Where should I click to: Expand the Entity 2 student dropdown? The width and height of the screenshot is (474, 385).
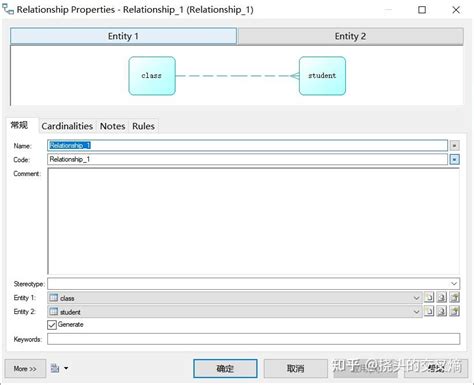tap(416, 312)
